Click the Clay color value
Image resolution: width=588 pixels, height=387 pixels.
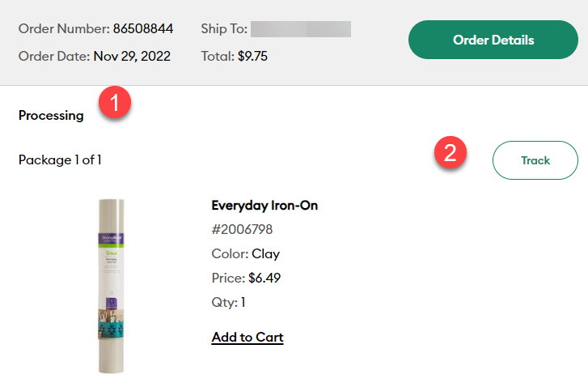[265, 254]
